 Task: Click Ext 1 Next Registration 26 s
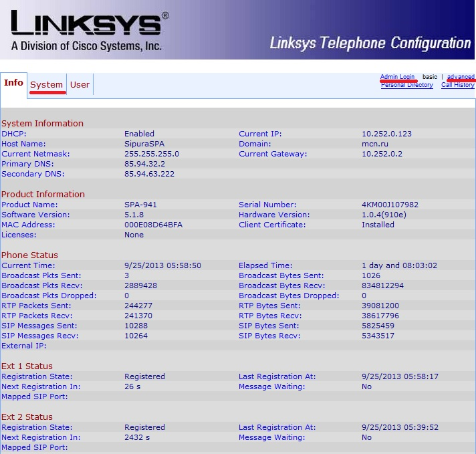tap(132, 386)
